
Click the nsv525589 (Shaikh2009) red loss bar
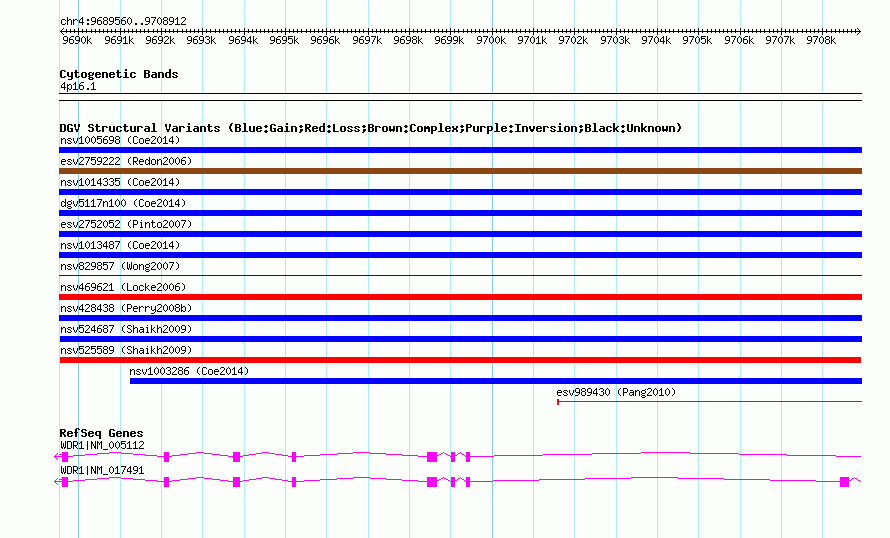coord(460,360)
